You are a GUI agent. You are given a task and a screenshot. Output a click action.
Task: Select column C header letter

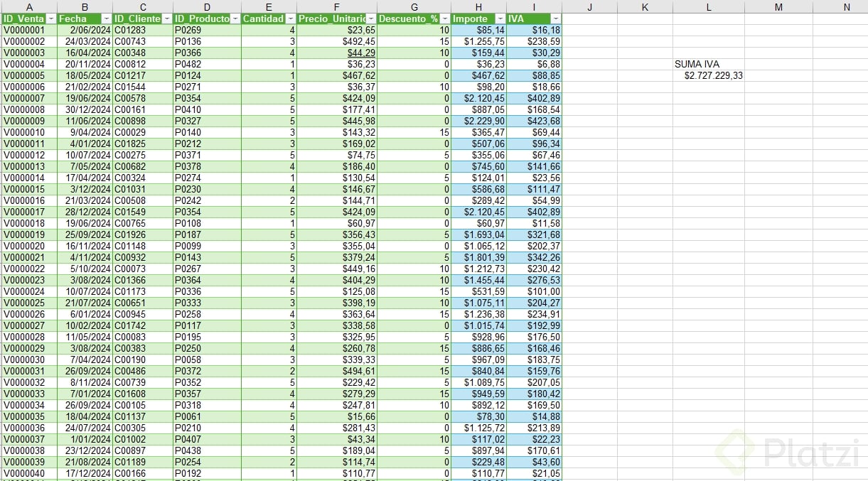pyautogui.click(x=142, y=6)
